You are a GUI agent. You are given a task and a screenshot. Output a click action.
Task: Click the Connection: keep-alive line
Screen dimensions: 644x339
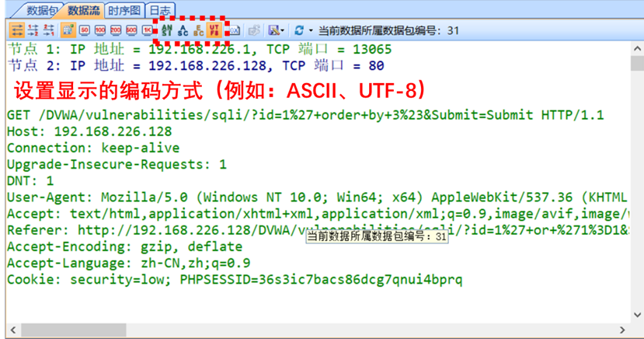(x=93, y=148)
